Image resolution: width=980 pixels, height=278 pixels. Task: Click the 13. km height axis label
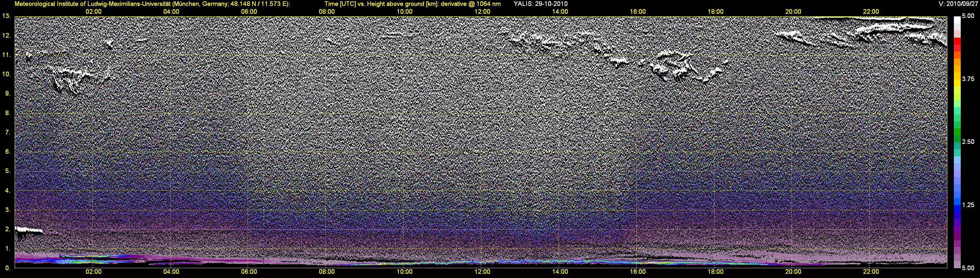point(7,16)
